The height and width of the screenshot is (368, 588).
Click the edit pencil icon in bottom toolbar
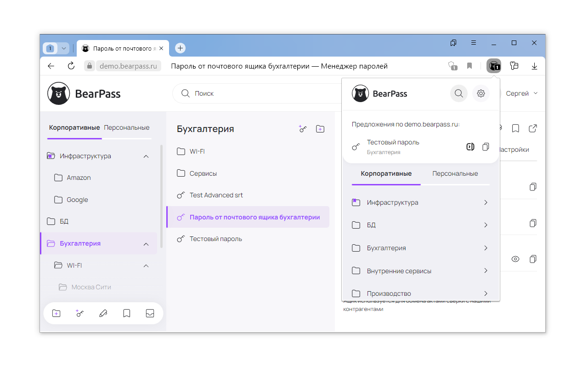[x=103, y=313]
